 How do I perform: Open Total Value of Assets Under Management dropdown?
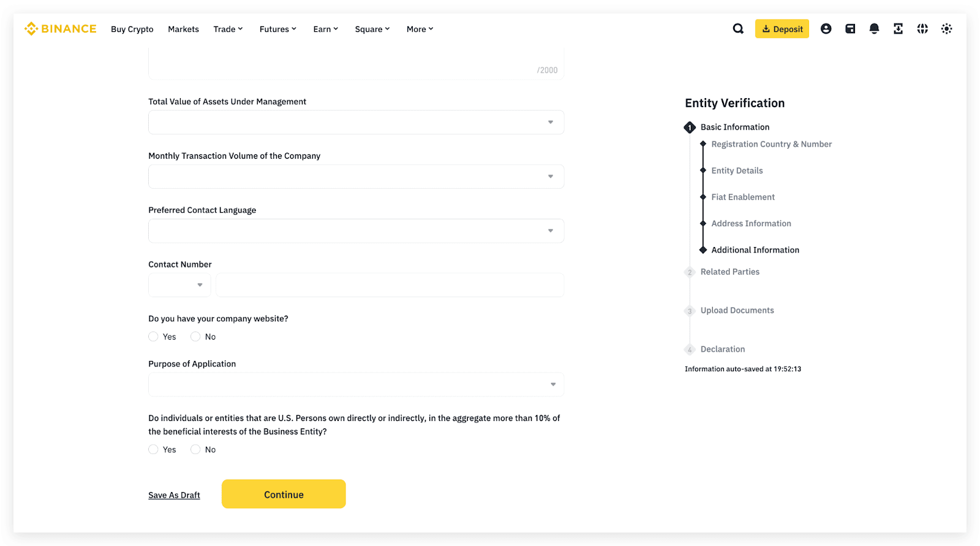pos(356,122)
